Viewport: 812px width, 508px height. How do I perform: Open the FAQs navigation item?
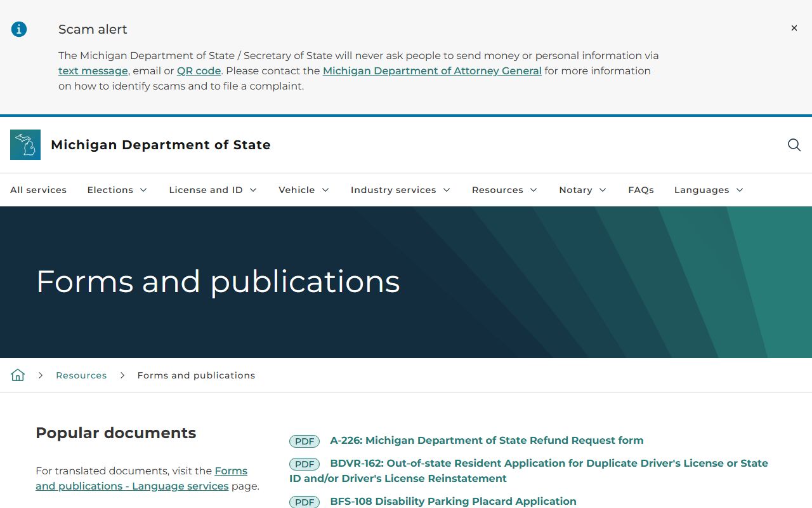point(641,190)
